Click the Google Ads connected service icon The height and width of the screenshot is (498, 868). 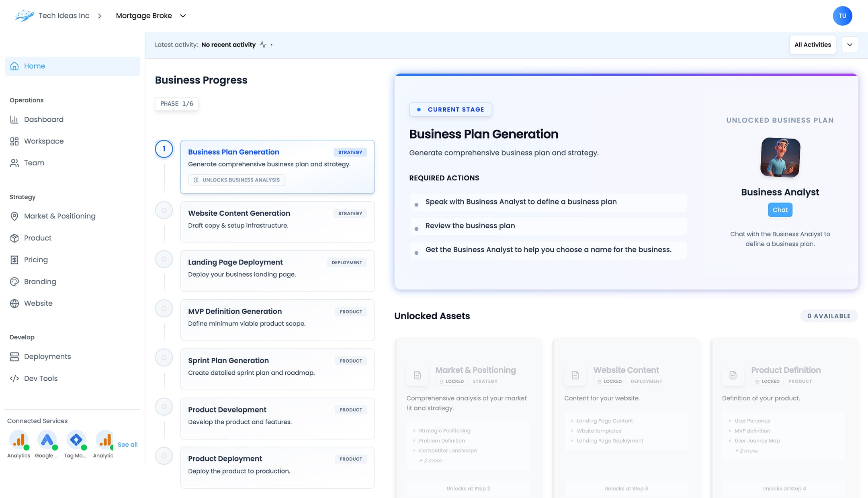(47, 440)
